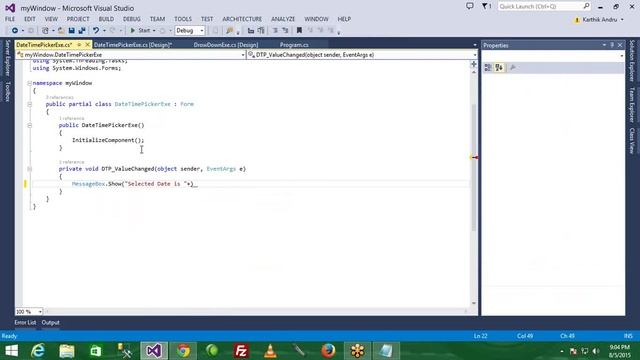Image resolution: width=640 pixels, height=360 pixels.
Task: Pin the DateTimePickerExe.cs tab
Action: click(79, 45)
